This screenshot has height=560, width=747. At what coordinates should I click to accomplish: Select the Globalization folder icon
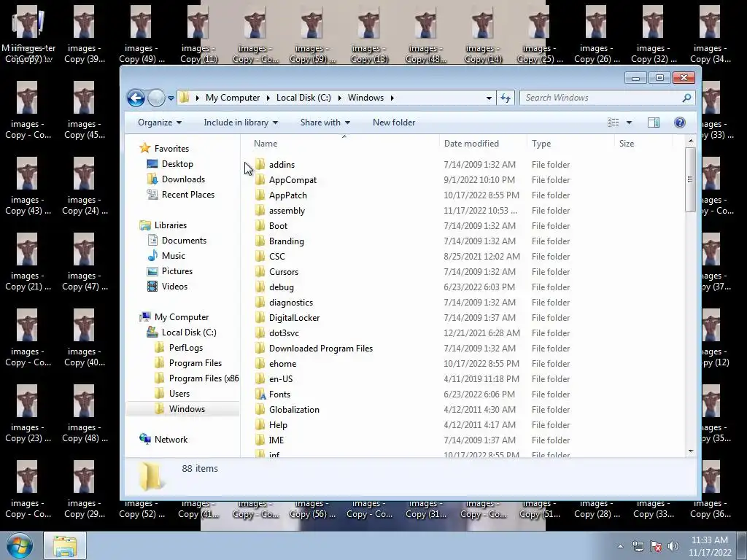point(260,409)
